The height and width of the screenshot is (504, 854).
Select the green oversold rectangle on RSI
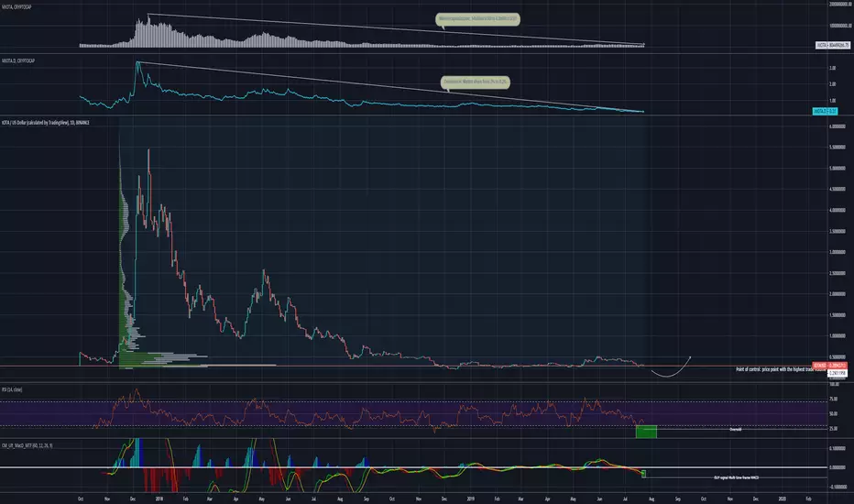click(x=646, y=432)
